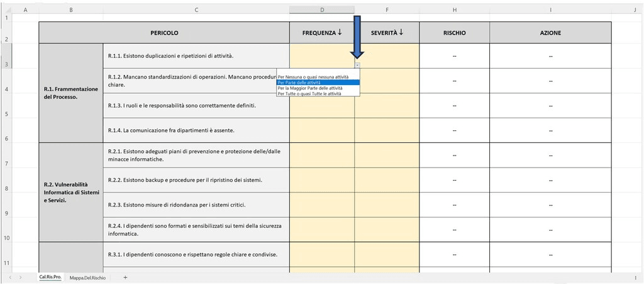
Task: Select the 'R.2. Vulnerabilità Informatica' merged cell
Action: point(70,192)
